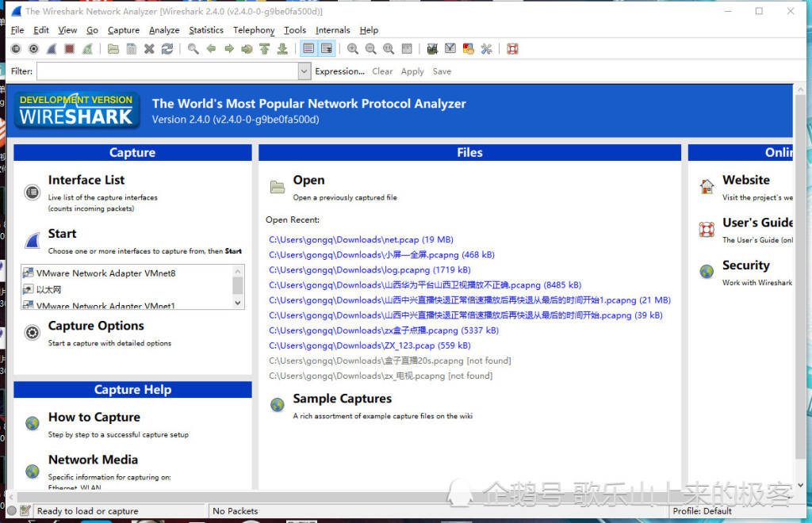Close the capture file with X toolbar icon
The width and height of the screenshot is (812, 523).
(x=149, y=48)
